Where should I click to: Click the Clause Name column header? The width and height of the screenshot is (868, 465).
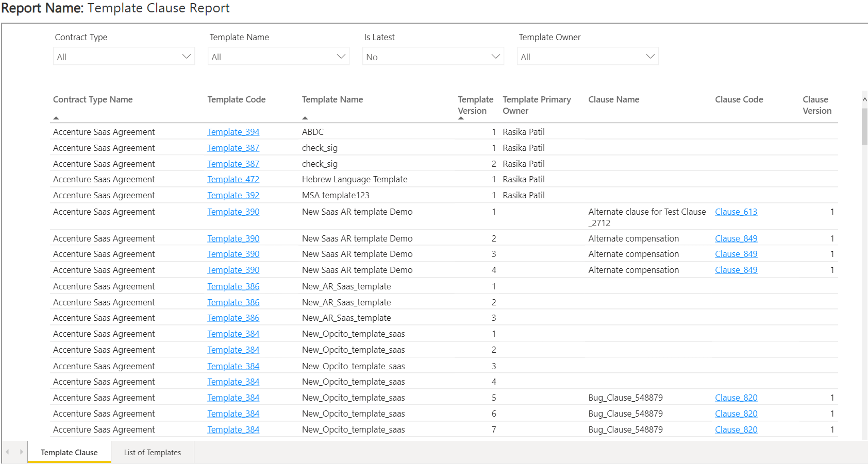[613, 100]
